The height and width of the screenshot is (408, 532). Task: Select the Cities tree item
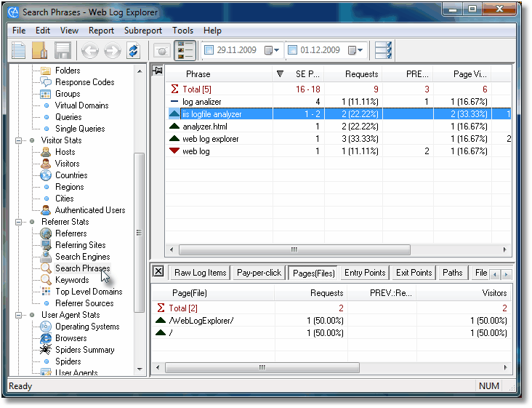pos(65,199)
